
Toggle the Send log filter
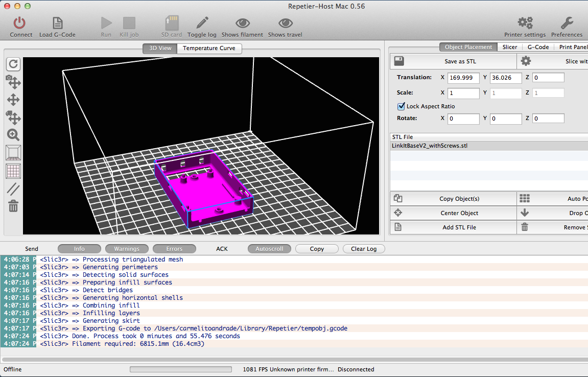[x=32, y=249]
